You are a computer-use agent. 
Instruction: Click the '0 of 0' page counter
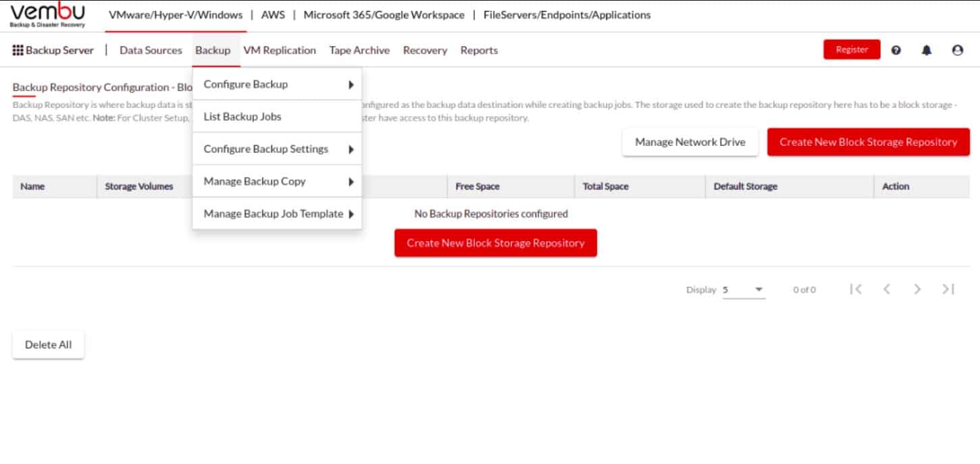(804, 290)
